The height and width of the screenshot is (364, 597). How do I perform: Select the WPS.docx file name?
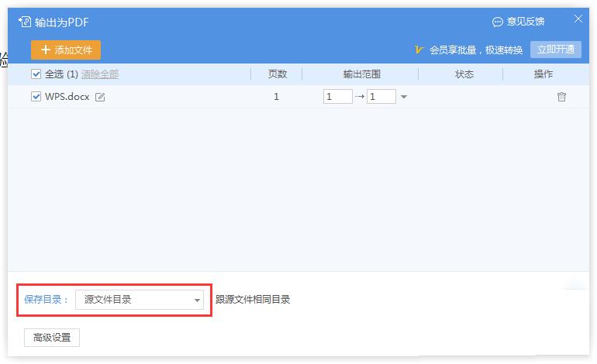point(67,97)
